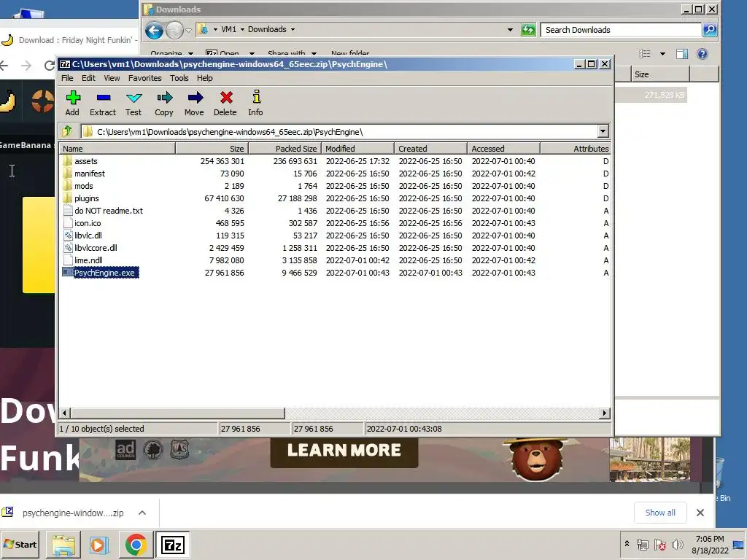The width and height of the screenshot is (747, 560).
Task: Sort by Created column
Action: (x=430, y=149)
